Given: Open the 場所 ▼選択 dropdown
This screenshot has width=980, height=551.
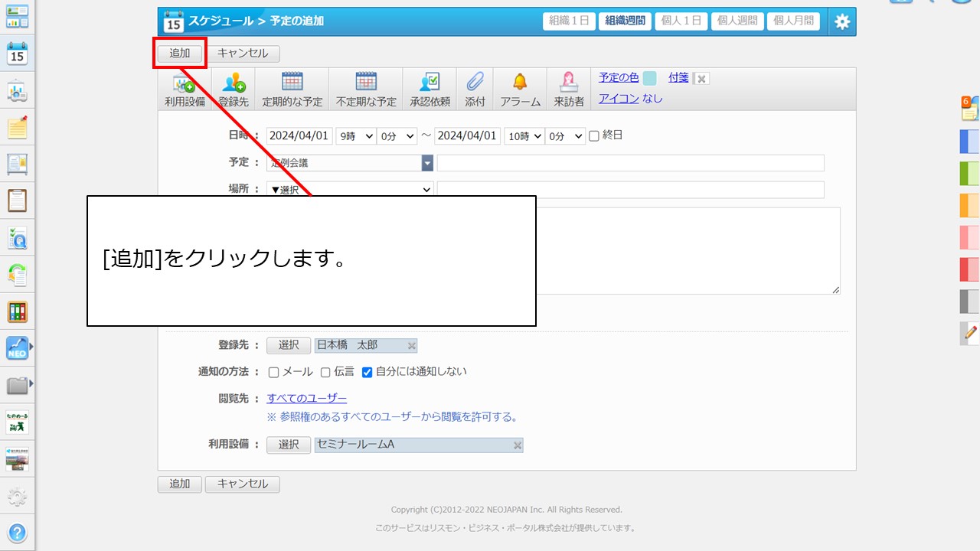Looking at the screenshot, I should [350, 190].
